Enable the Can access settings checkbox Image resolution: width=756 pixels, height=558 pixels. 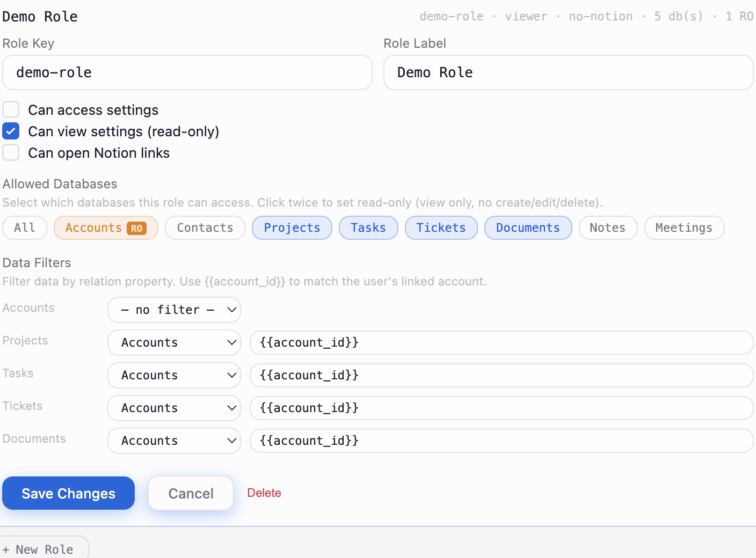click(x=11, y=109)
